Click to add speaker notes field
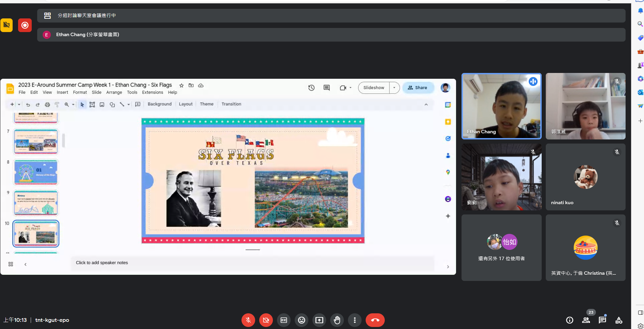Screen dimensions: 644x329 pos(252,263)
